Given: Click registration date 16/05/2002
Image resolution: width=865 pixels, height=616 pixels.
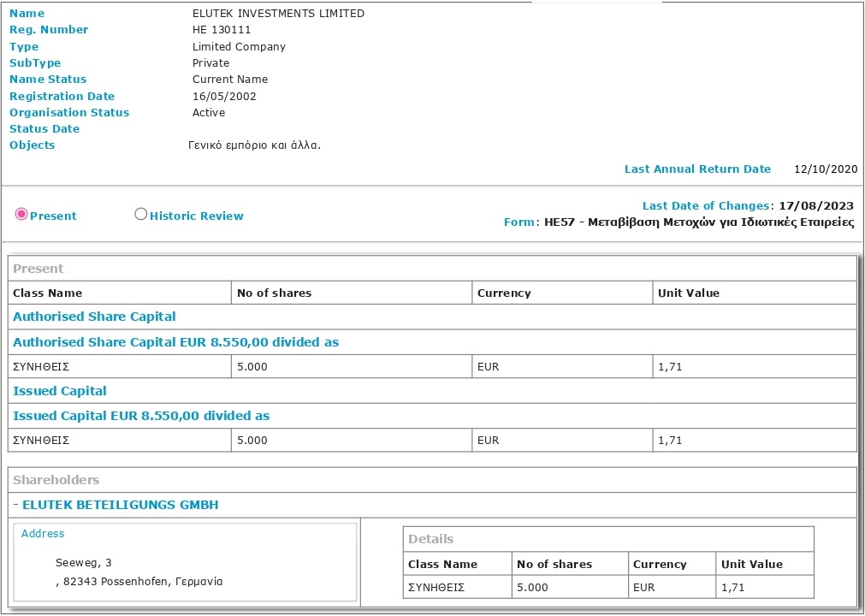Looking at the screenshot, I should 224,97.
